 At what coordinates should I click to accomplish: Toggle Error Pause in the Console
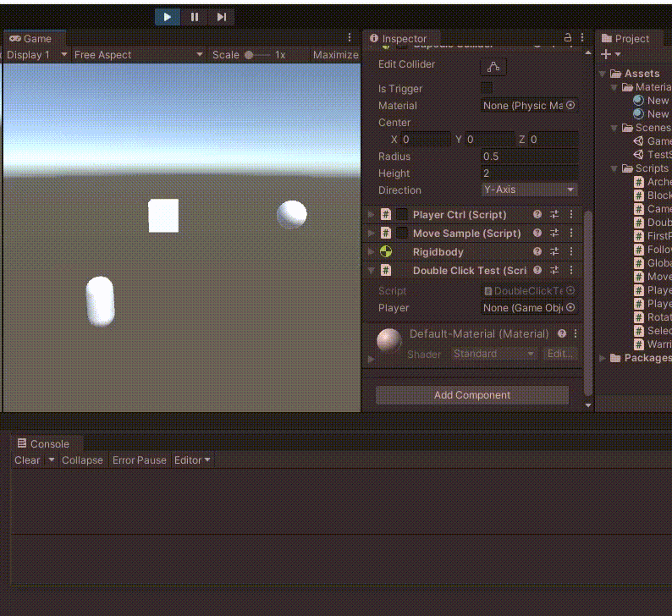pos(140,460)
